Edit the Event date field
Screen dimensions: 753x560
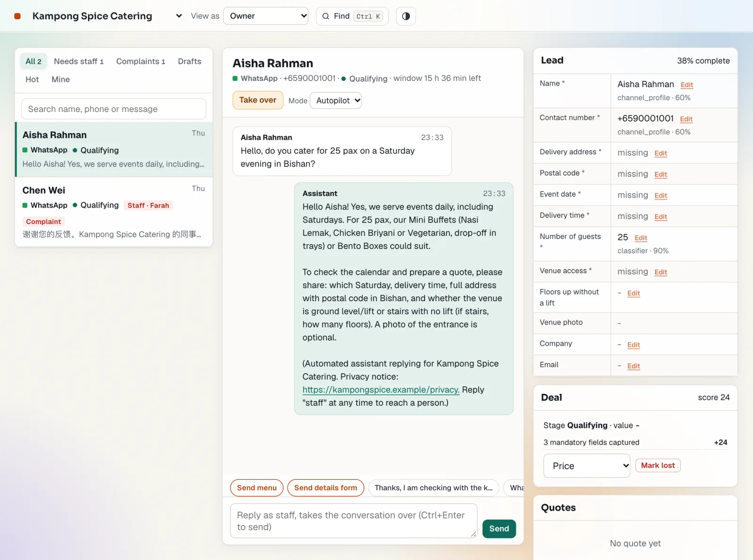661,195
